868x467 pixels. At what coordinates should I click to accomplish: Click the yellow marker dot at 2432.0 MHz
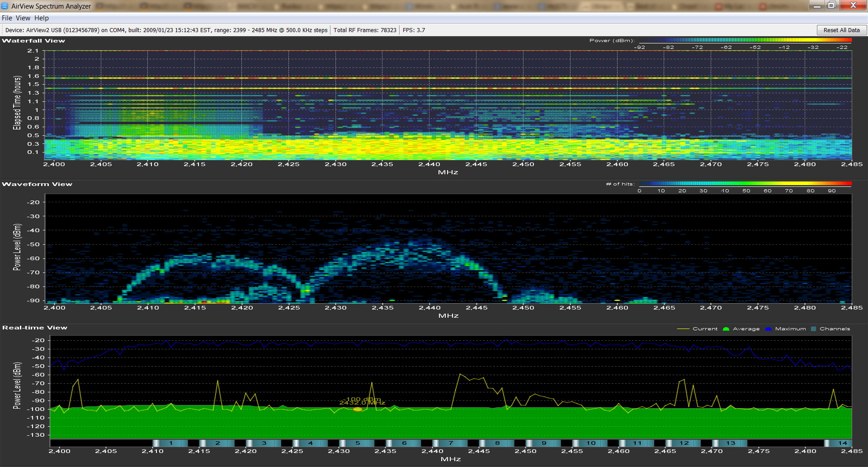357,410
